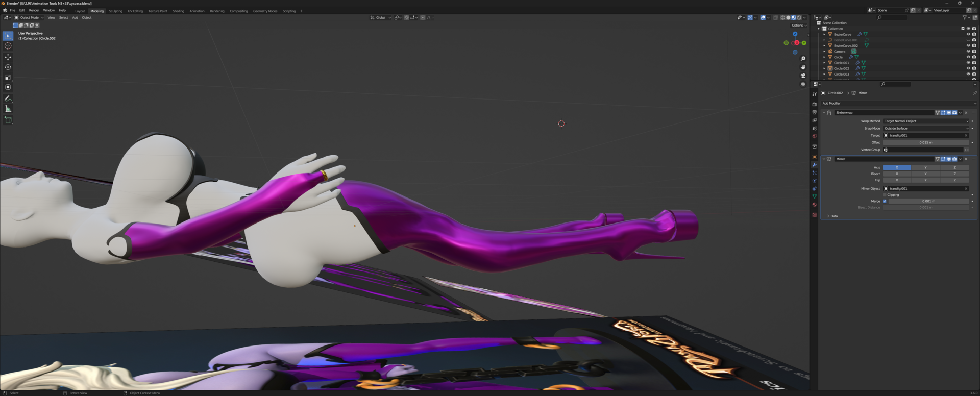
Task: Remove the Mirror modifier with X
Action: click(x=966, y=159)
